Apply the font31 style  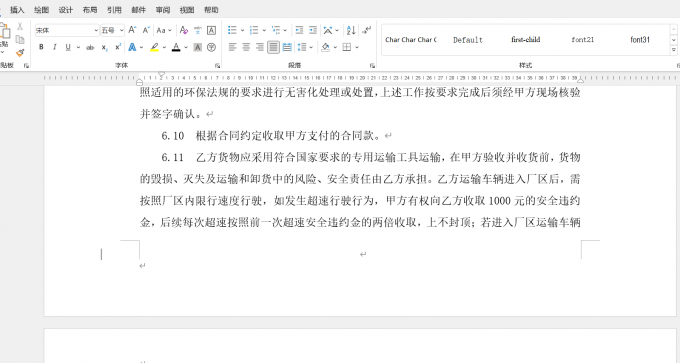coord(640,40)
